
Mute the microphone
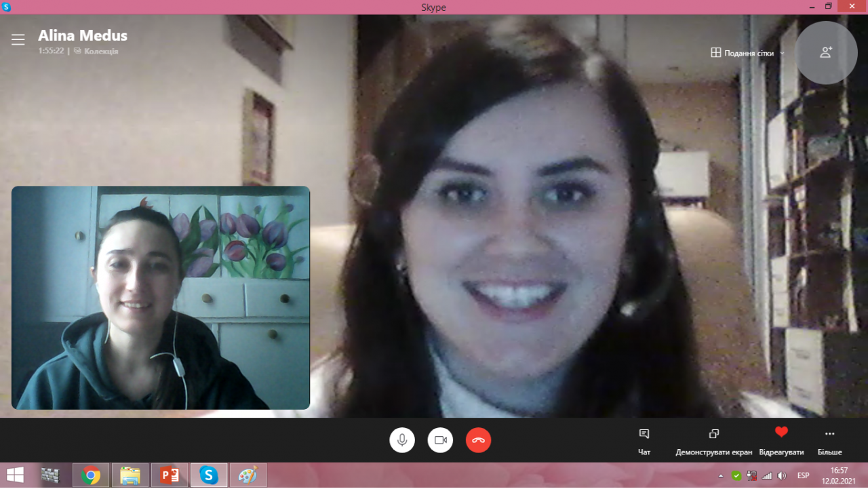click(x=402, y=440)
